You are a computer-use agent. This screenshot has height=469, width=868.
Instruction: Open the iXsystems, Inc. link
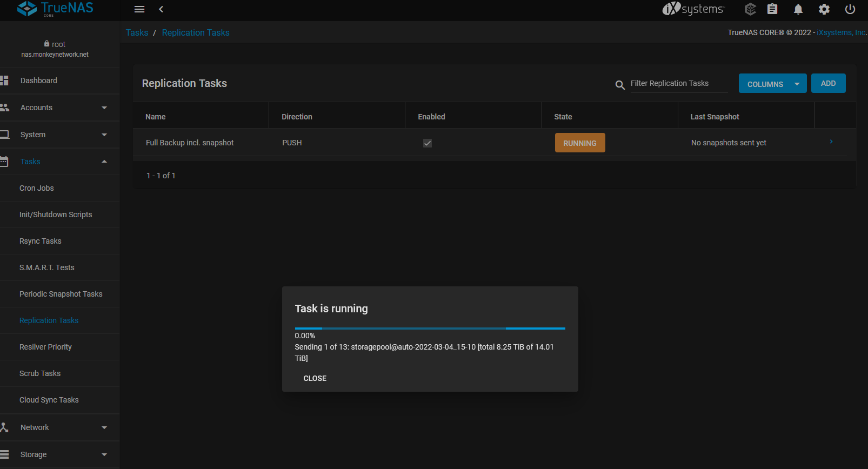(x=842, y=32)
